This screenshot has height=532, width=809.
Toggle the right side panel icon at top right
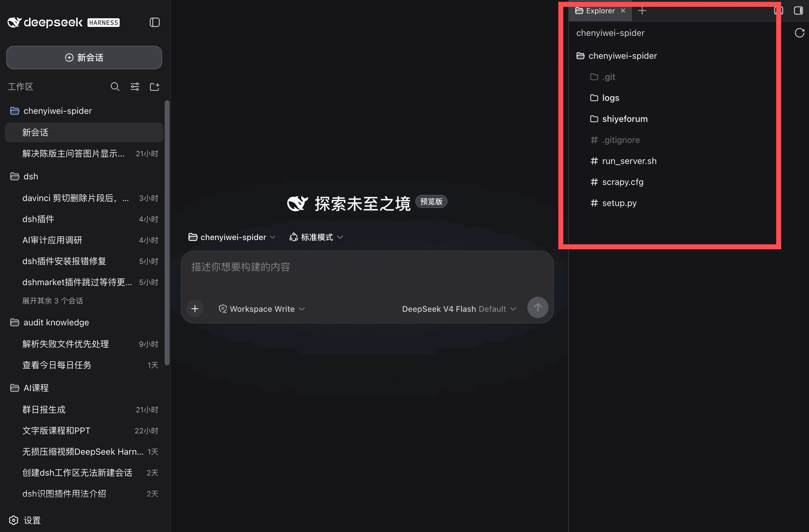(798, 11)
